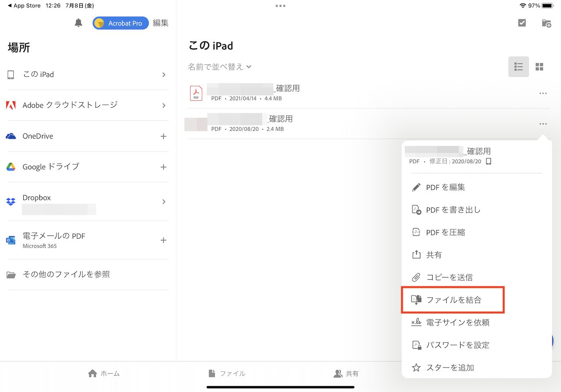Go to ファイル tab in bottom bar
This screenshot has height=392, width=561.
click(227, 374)
